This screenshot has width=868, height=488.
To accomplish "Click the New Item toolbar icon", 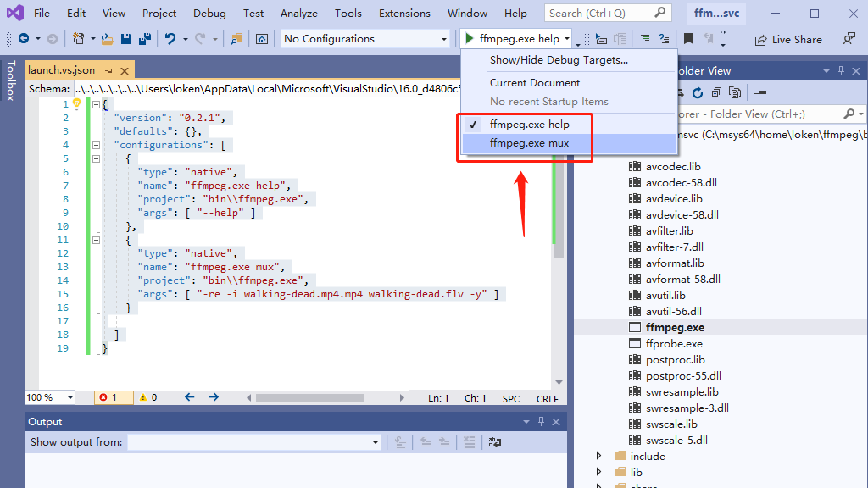I will click(x=79, y=39).
